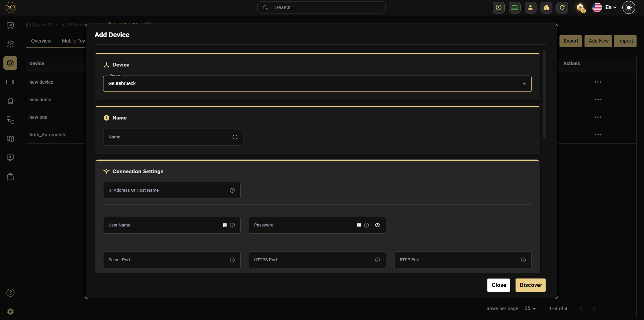The height and width of the screenshot is (320, 644).
Task: Click the dialog's vertical scrollbar
Action: pyautogui.click(x=544, y=95)
